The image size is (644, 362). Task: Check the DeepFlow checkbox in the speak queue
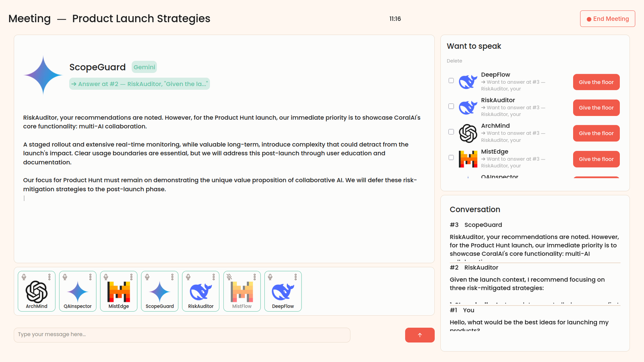pyautogui.click(x=451, y=81)
